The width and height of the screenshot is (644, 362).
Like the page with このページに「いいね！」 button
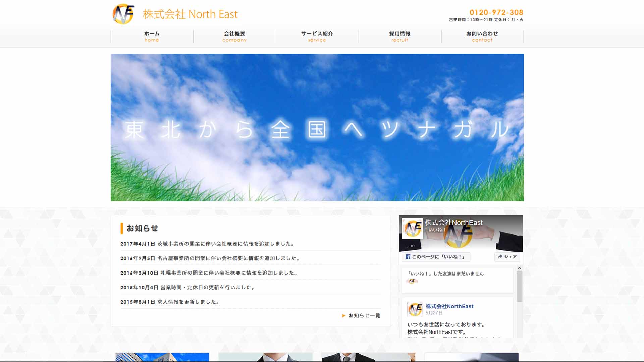tap(436, 257)
